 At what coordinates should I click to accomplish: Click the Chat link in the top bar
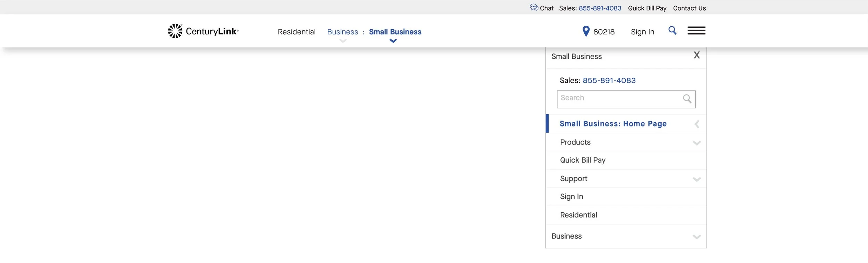tap(546, 8)
